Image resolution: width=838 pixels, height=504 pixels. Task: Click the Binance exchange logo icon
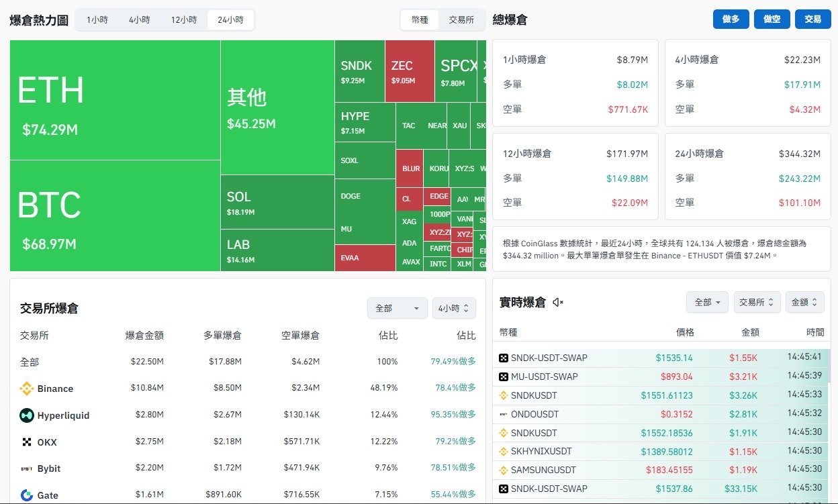[x=27, y=389]
